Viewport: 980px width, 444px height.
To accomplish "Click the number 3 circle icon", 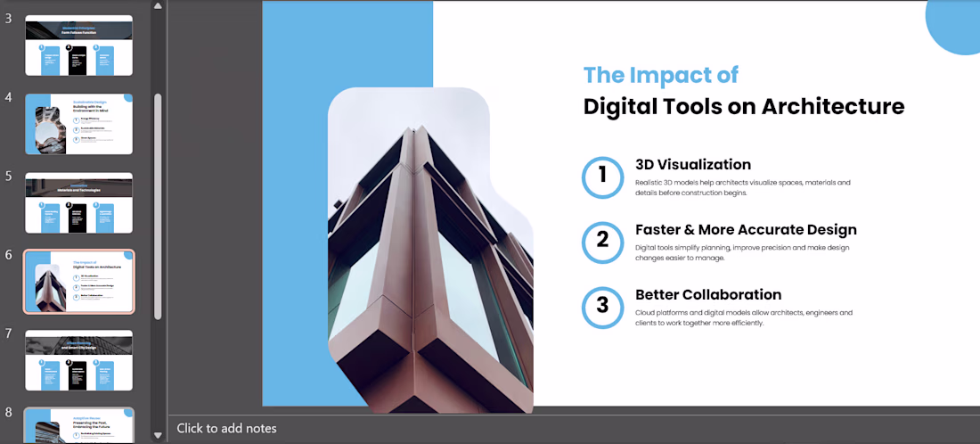I will click(x=602, y=308).
